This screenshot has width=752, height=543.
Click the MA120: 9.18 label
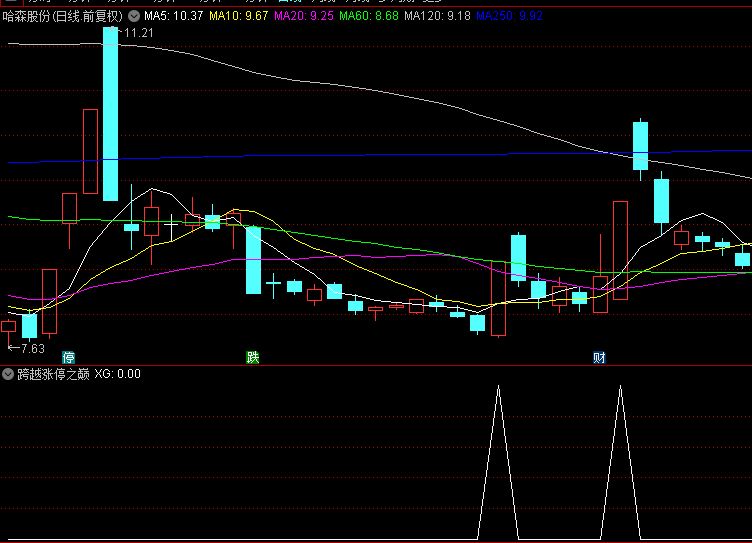pyautogui.click(x=437, y=16)
